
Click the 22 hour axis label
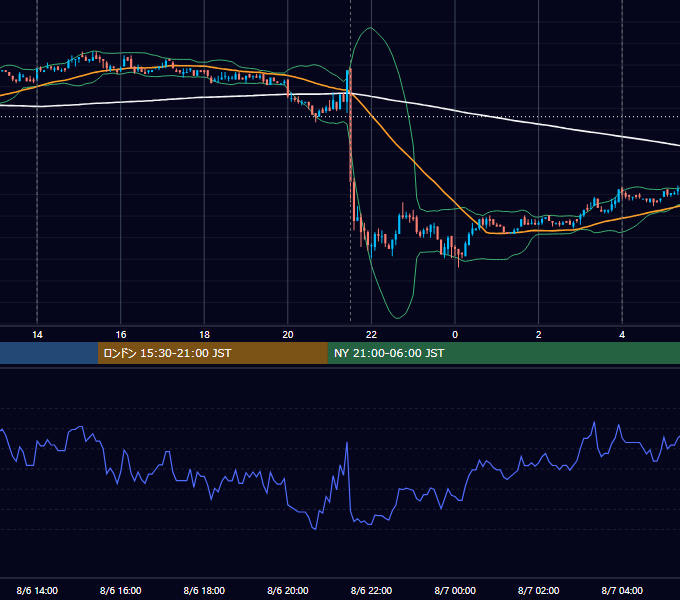[371, 335]
